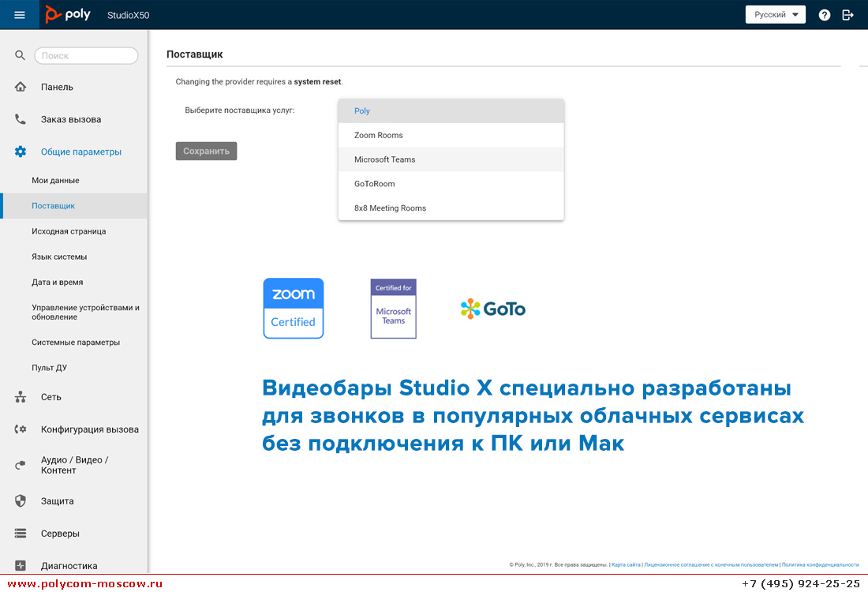The width and height of the screenshot is (868, 592).
Task: Click the Zoom Certified badge
Action: (x=294, y=309)
